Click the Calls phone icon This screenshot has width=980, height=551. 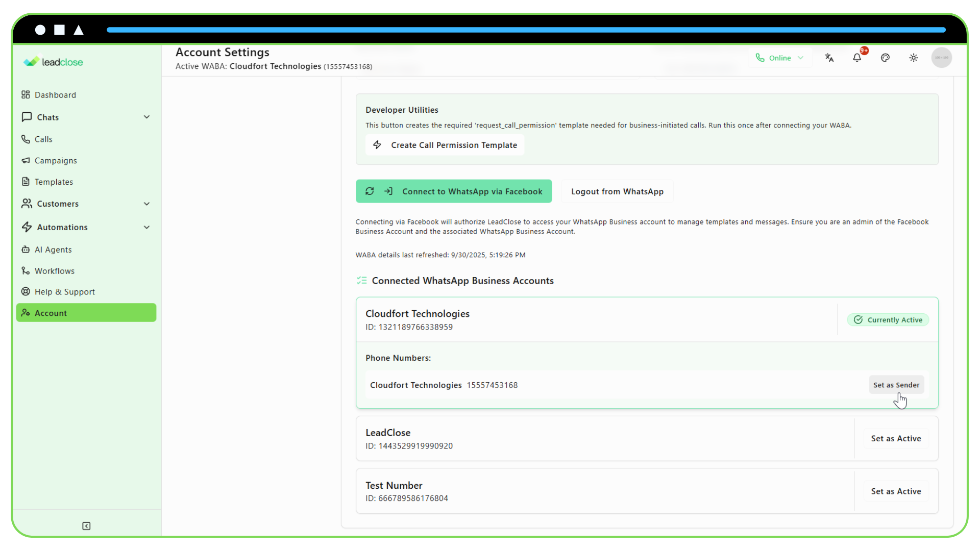pyautogui.click(x=26, y=139)
